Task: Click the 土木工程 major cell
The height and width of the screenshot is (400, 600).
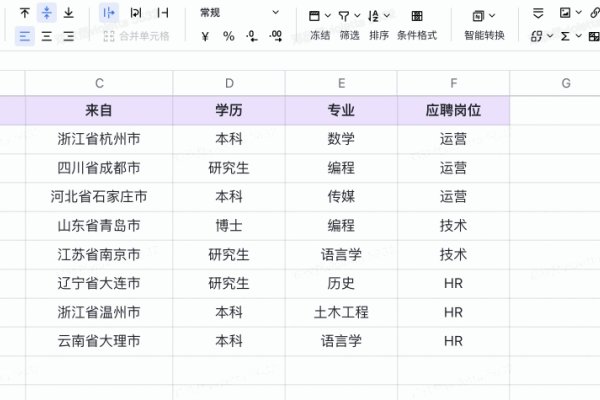Action: pos(341,312)
